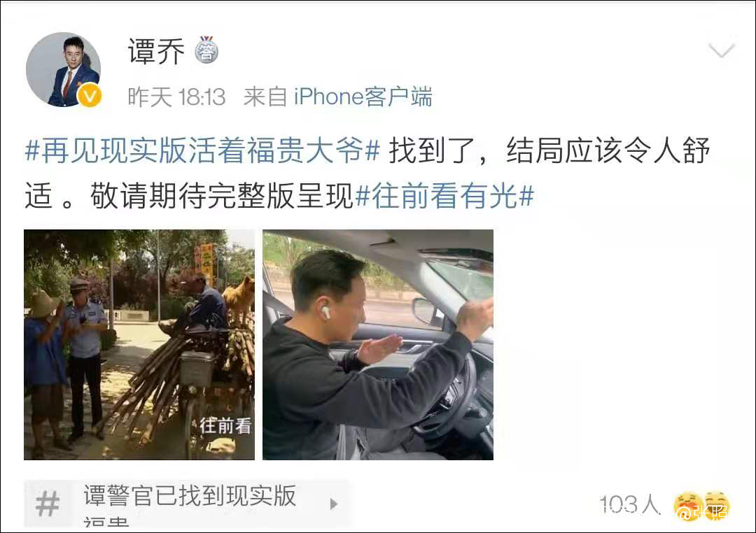
Task: Click the orange V verified badge
Action: click(90, 95)
